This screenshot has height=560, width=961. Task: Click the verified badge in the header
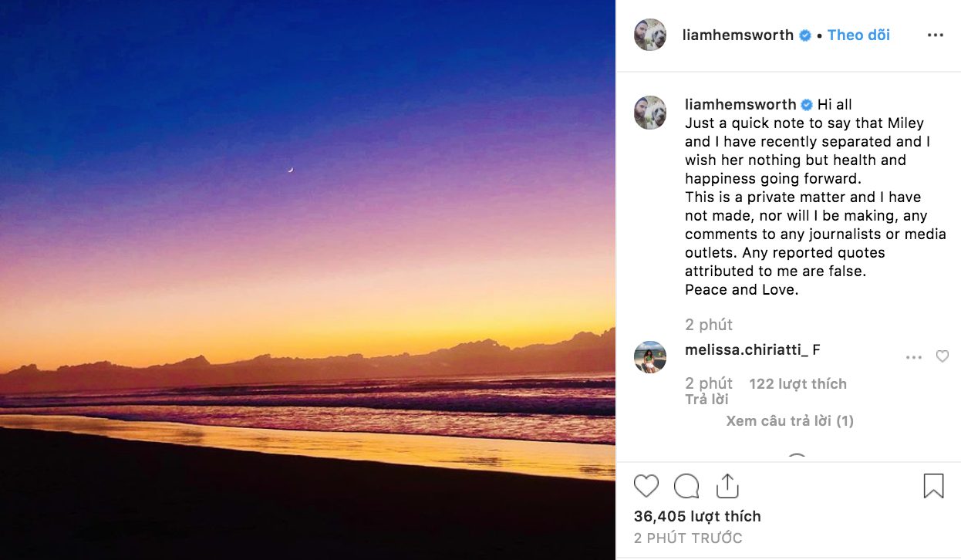(x=805, y=35)
